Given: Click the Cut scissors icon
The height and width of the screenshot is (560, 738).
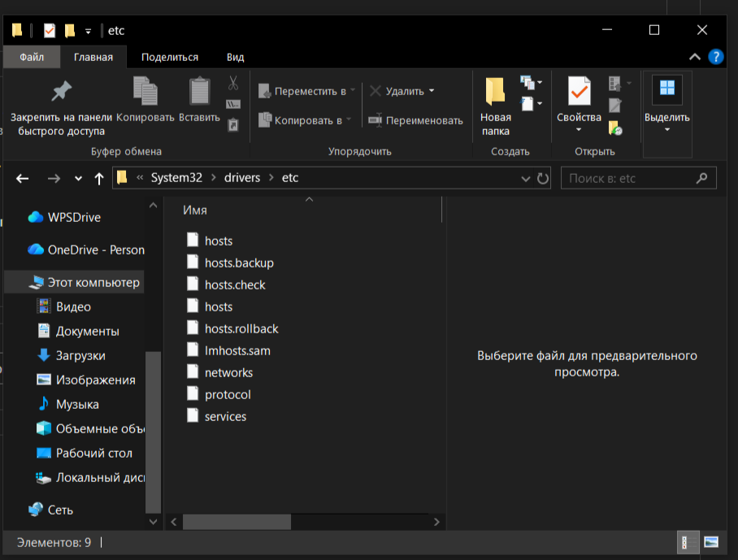Looking at the screenshot, I should (233, 83).
